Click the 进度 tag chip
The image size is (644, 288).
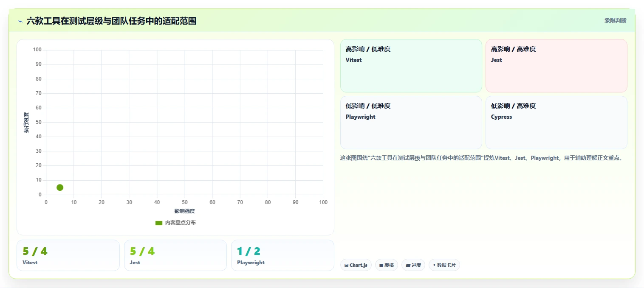pyautogui.click(x=413, y=265)
